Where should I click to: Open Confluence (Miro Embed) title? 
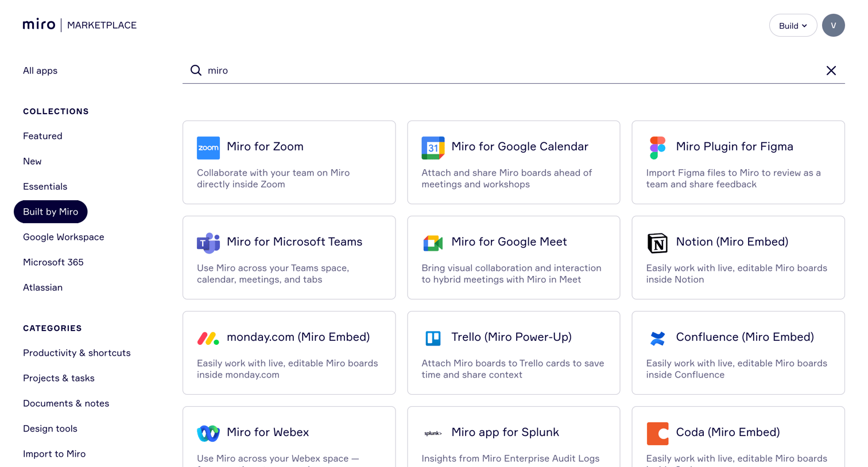745,337
